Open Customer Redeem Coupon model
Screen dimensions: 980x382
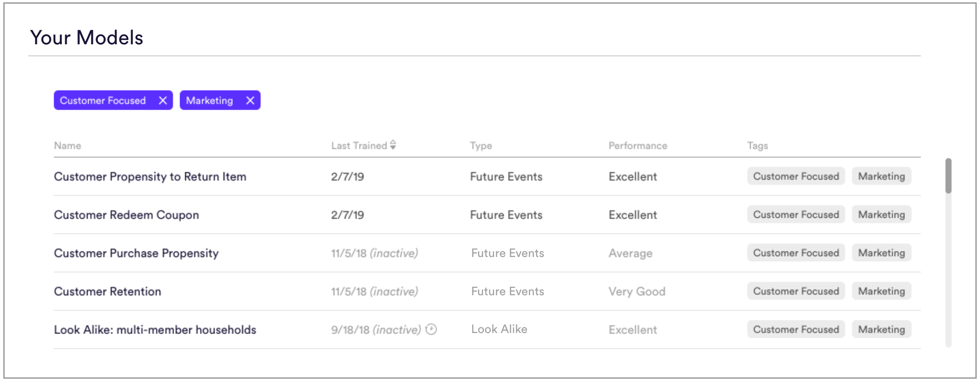[126, 215]
